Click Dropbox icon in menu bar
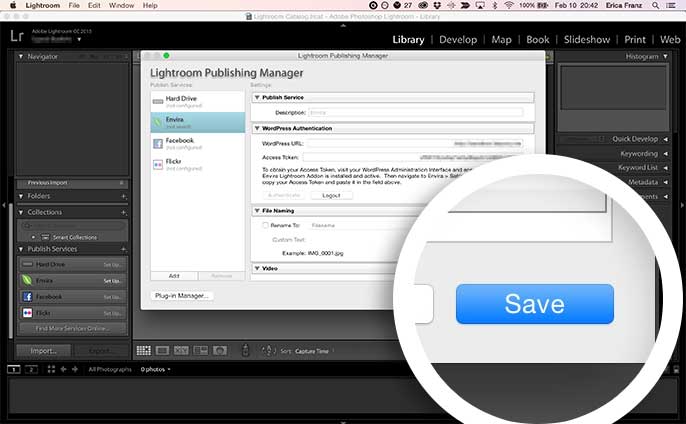The image size is (686, 424). click(437, 5)
